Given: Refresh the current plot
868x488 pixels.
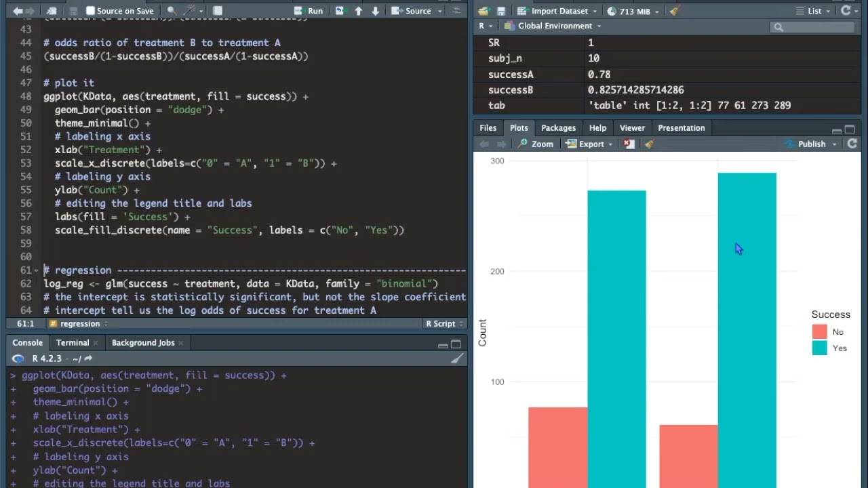Looking at the screenshot, I should 852,144.
